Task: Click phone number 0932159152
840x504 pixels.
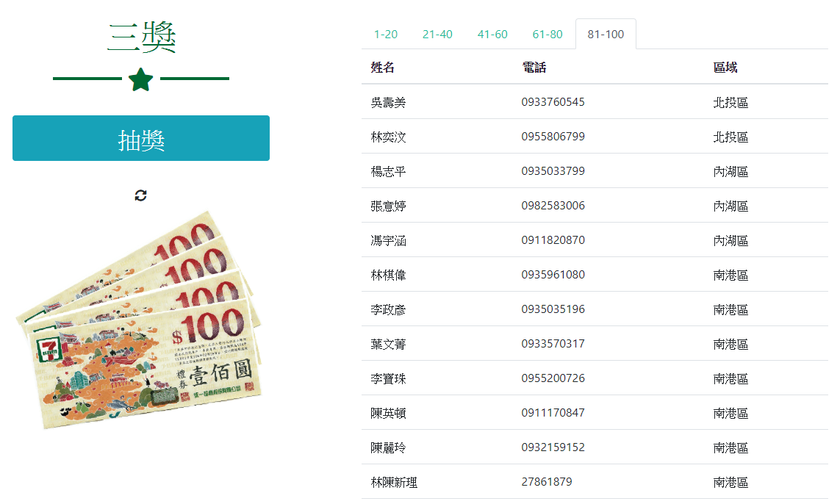Action: [x=553, y=447]
